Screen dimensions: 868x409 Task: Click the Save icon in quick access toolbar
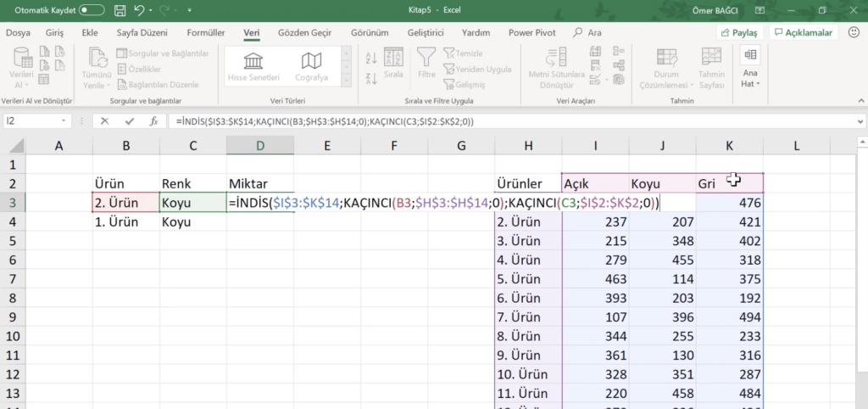point(120,11)
